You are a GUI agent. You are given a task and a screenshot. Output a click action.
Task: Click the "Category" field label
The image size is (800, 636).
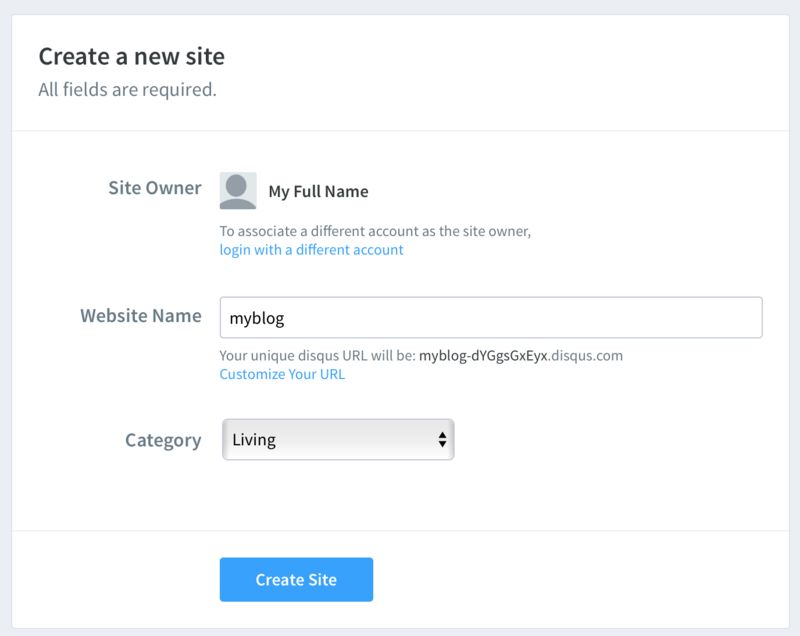point(163,440)
